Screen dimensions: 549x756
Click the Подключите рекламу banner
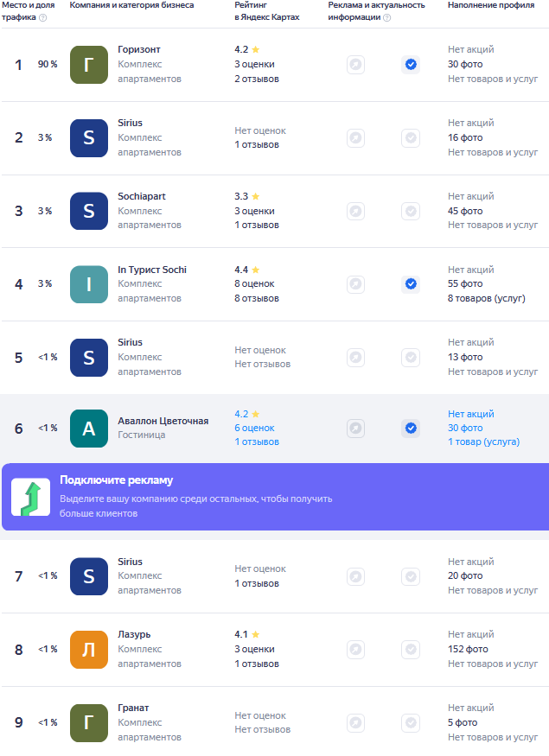click(x=275, y=497)
